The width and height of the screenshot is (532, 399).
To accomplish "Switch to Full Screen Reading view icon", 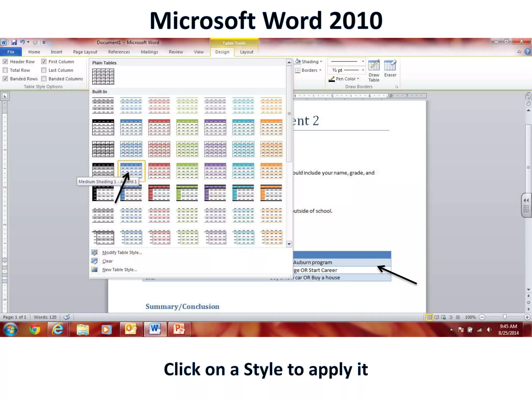I will pyautogui.click(x=437, y=317).
